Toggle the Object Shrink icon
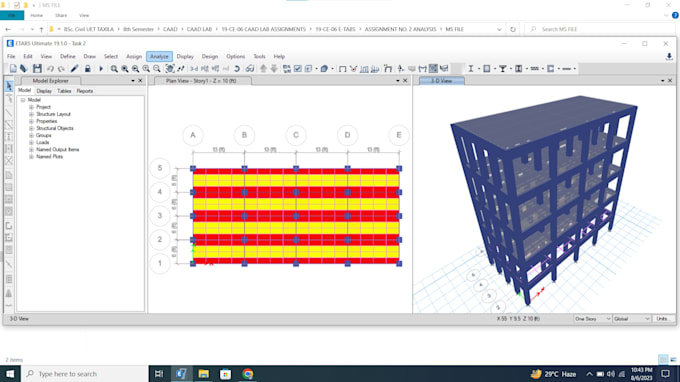The width and height of the screenshot is (680, 382). [x=287, y=69]
